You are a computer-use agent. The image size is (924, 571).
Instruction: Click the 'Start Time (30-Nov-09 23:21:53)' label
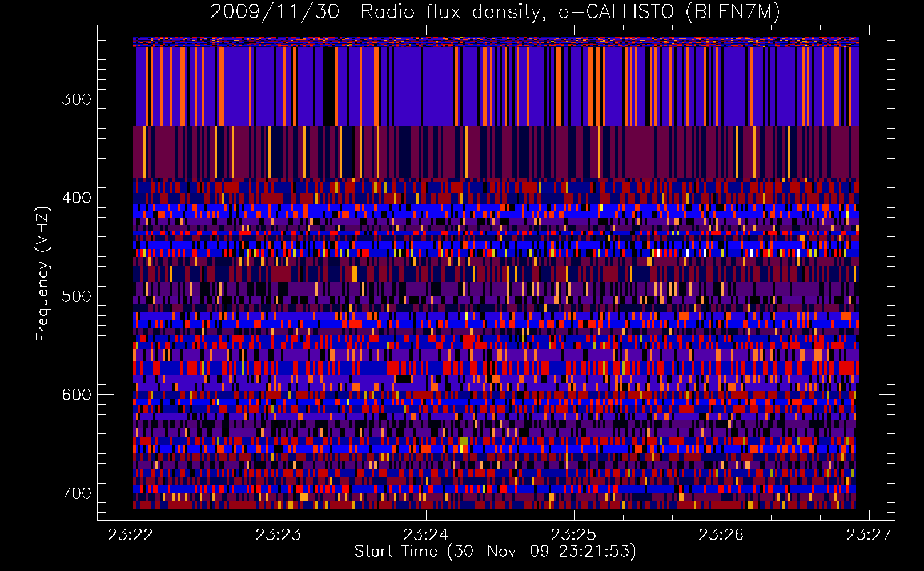pyautogui.click(x=495, y=552)
